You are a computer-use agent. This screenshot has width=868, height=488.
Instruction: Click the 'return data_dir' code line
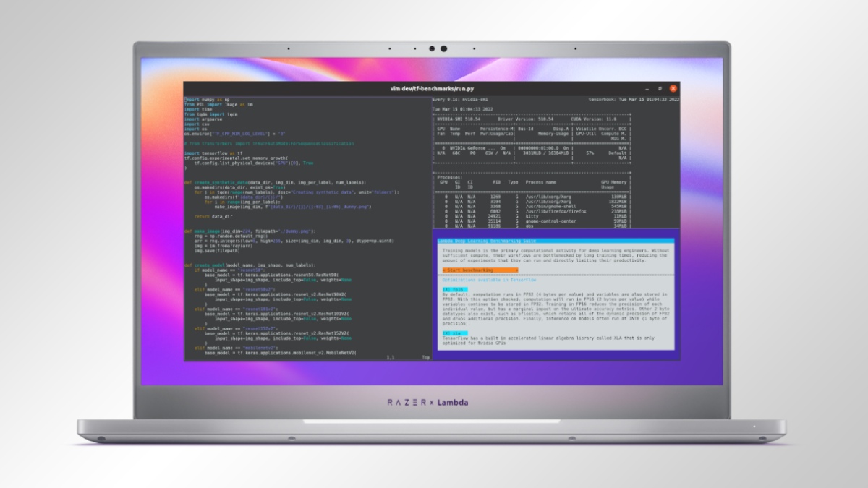point(211,216)
